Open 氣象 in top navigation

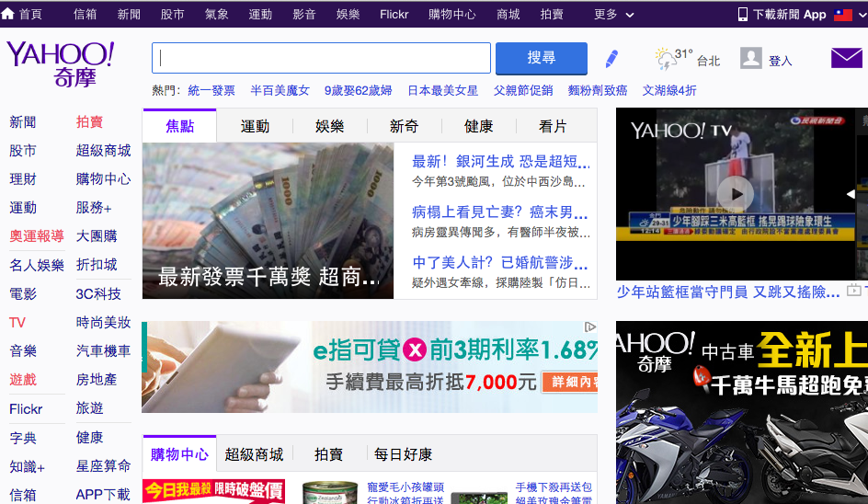216,15
